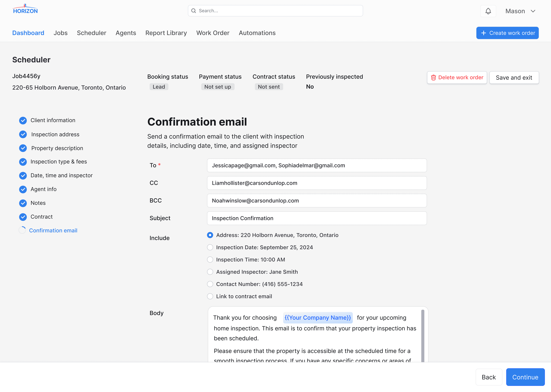
Task: Click the email body scrollbar
Action: pyautogui.click(x=423, y=336)
